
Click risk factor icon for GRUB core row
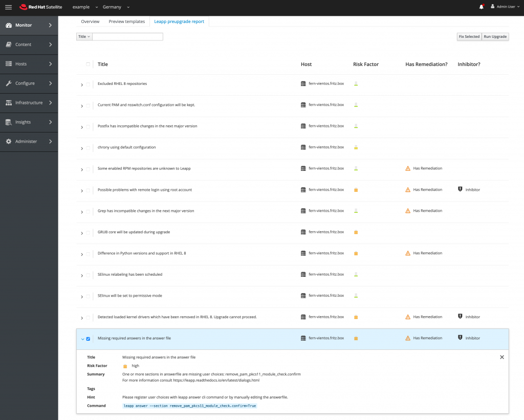click(x=356, y=232)
